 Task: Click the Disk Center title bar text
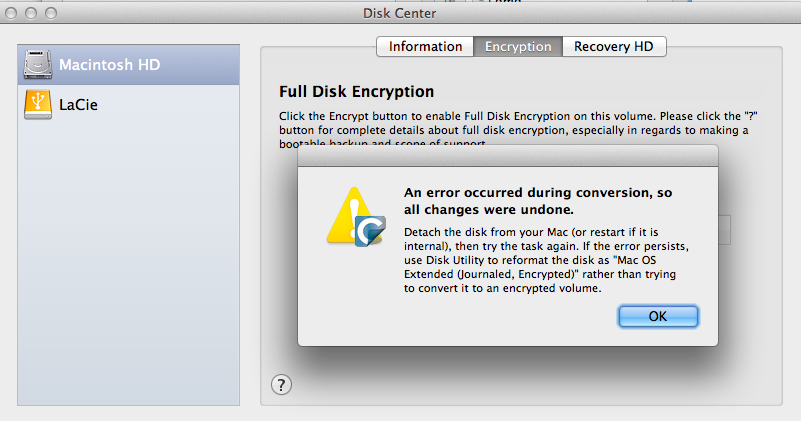[x=400, y=13]
